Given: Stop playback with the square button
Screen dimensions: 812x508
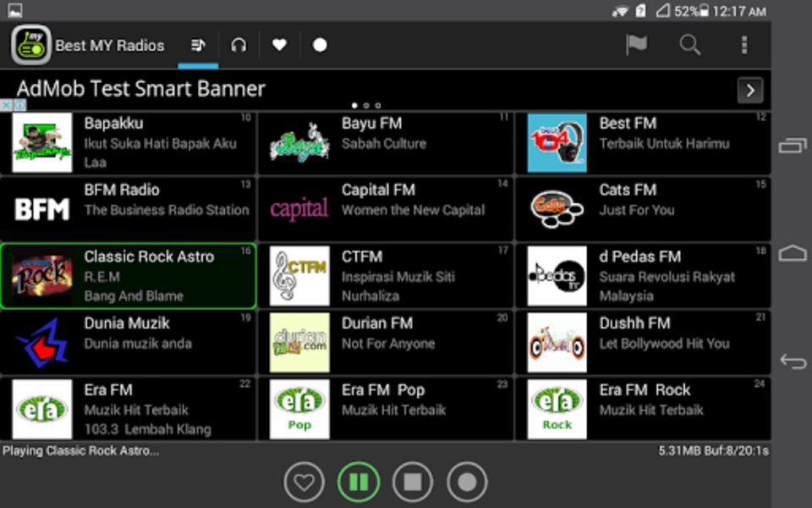Looking at the screenshot, I should [x=413, y=482].
